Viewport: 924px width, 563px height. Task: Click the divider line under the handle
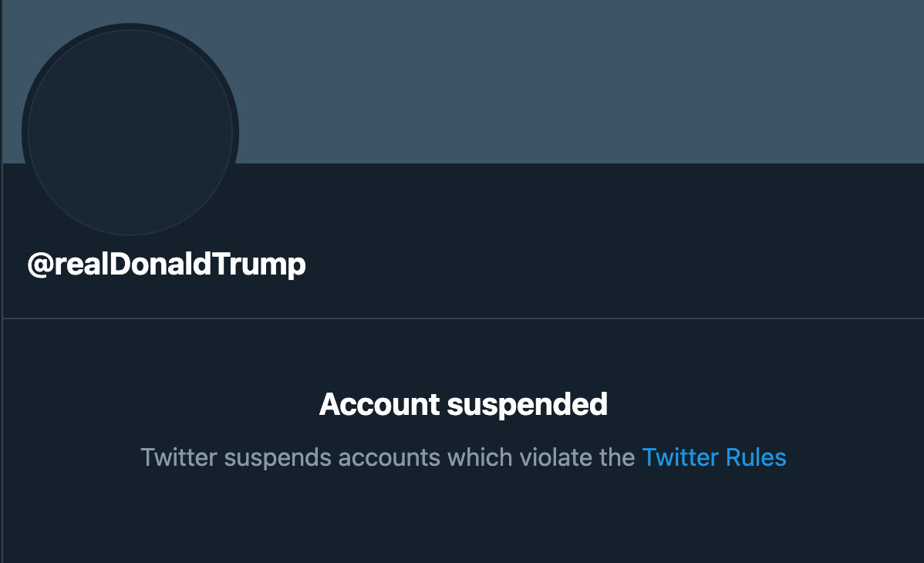464,319
